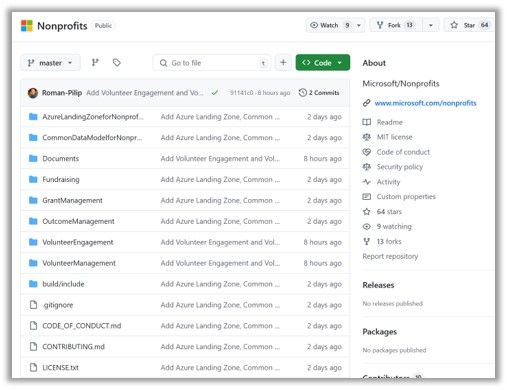Open the VolunteerEngagement folder
Screen dimensions: 507x390
(78, 242)
